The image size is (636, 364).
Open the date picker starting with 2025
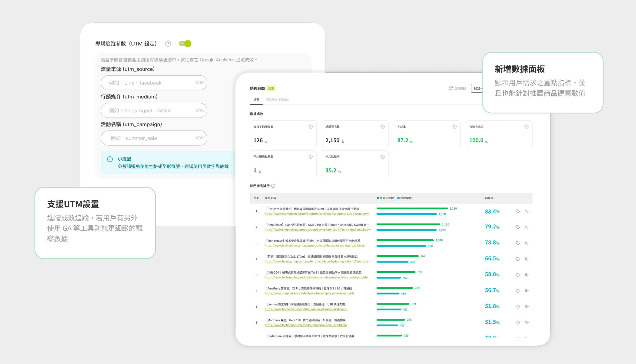click(477, 88)
